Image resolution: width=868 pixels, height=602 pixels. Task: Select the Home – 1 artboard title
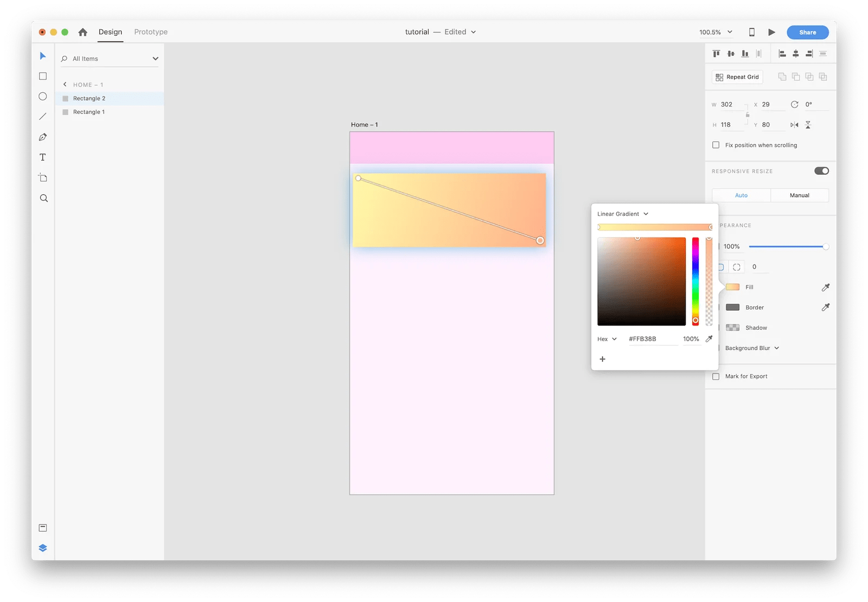pyautogui.click(x=365, y=125)
